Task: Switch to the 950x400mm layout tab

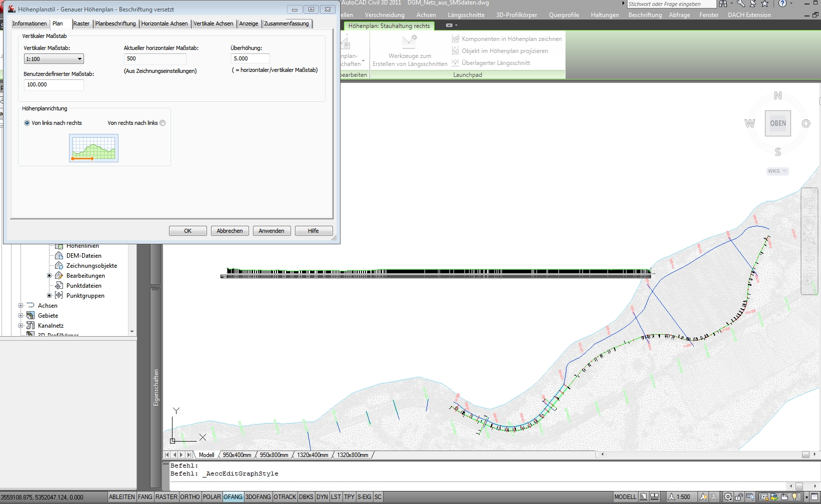Action: pyautogui.click(x=237, y=455)
